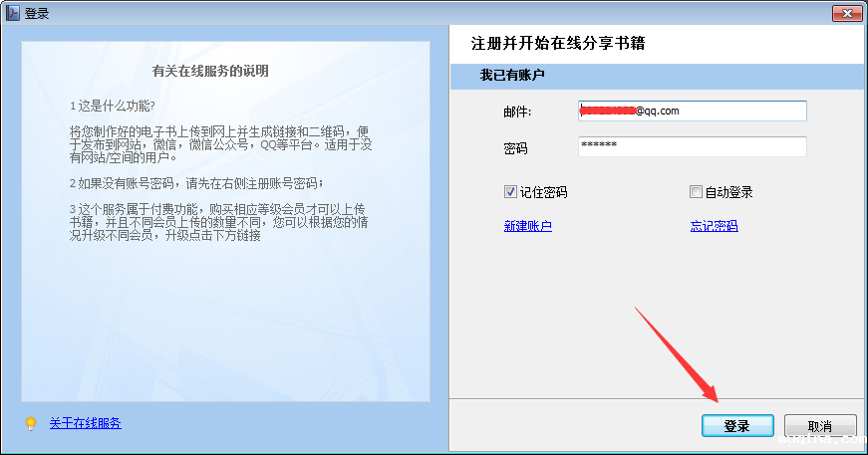The height and width of the screenshot is (455, 868).
Task: Click the app icon in the title bar
Action: click(13, 13)
